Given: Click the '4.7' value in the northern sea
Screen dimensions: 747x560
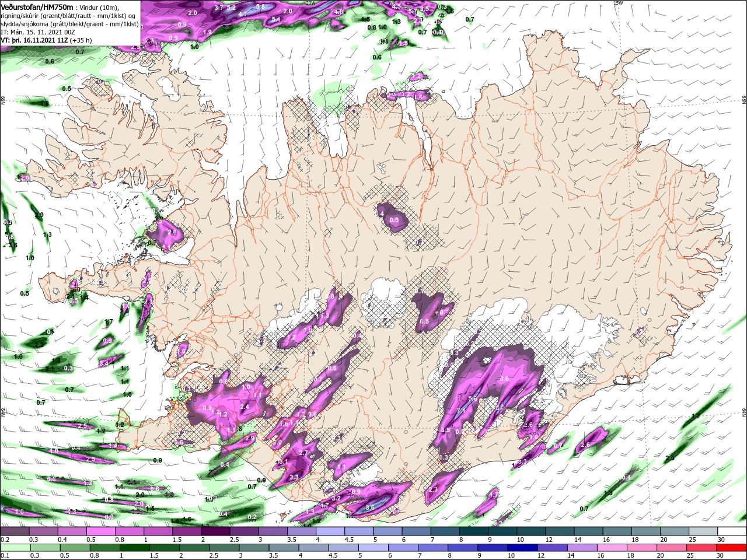Looking at the screenshot, I should [243, 13].
